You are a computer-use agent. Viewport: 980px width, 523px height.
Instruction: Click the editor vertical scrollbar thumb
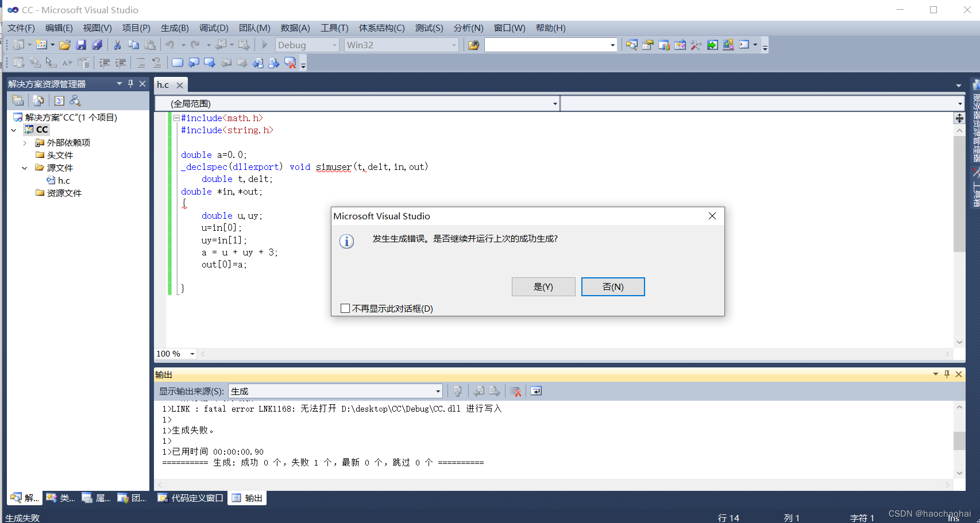pyautogui.click(x=959, y=194)
